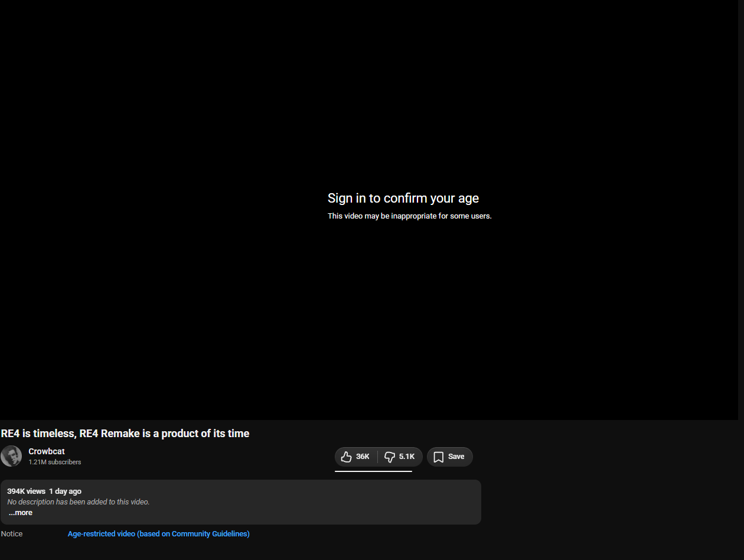The height and width of the screenshot is (560, 744).
Task: Click the '1 day ago' upload date
Action: [66, 491]
